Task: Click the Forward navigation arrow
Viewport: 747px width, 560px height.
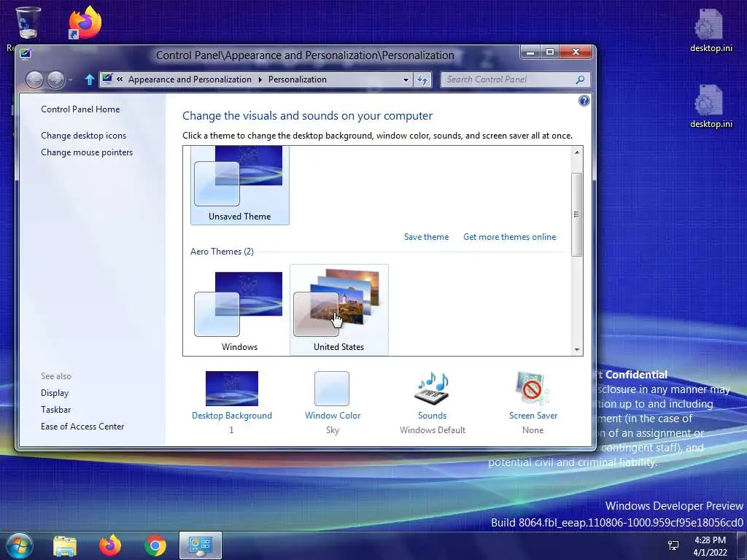Action: pos(55,79)
